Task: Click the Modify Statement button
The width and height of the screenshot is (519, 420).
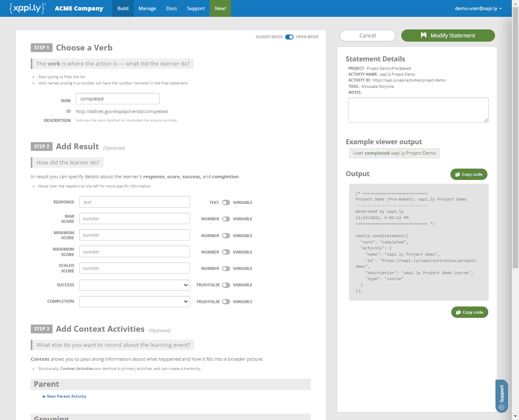Action: [x=448, y=36]
